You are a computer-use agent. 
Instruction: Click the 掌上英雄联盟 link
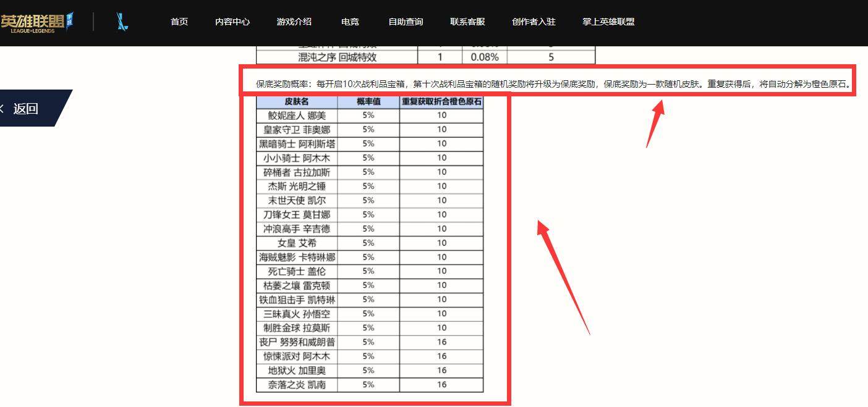[x=608, y=22]
